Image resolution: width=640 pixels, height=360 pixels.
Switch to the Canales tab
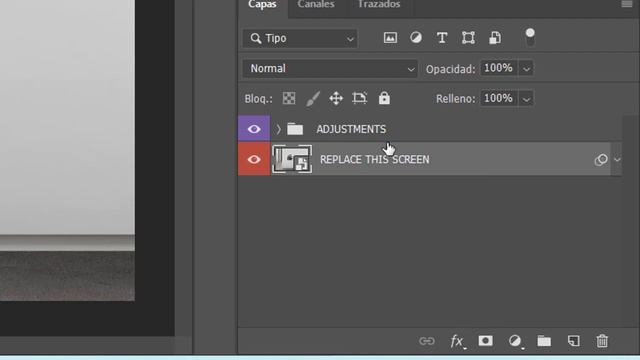click(x=316, y=5)
